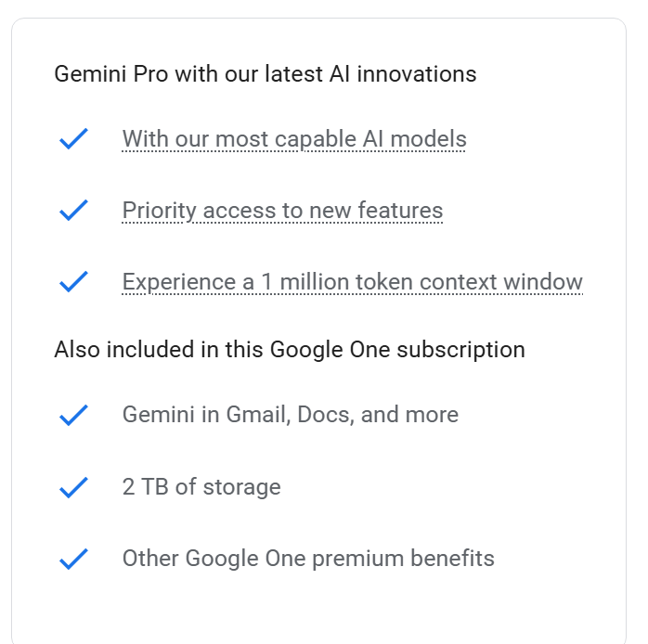648x644 pixels.
Task: Select the '2 TB of storage' text
Action: coord(201,487)
